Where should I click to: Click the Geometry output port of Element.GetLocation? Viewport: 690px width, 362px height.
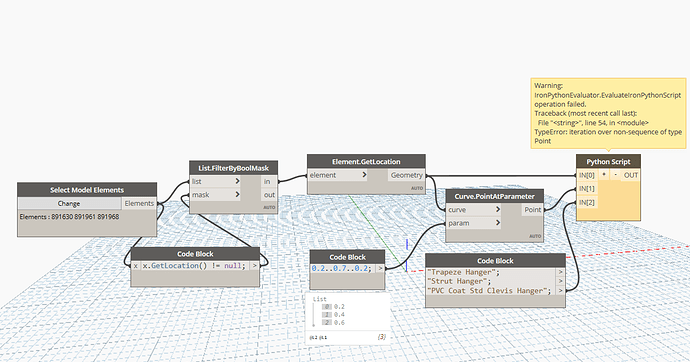(406, 175)
